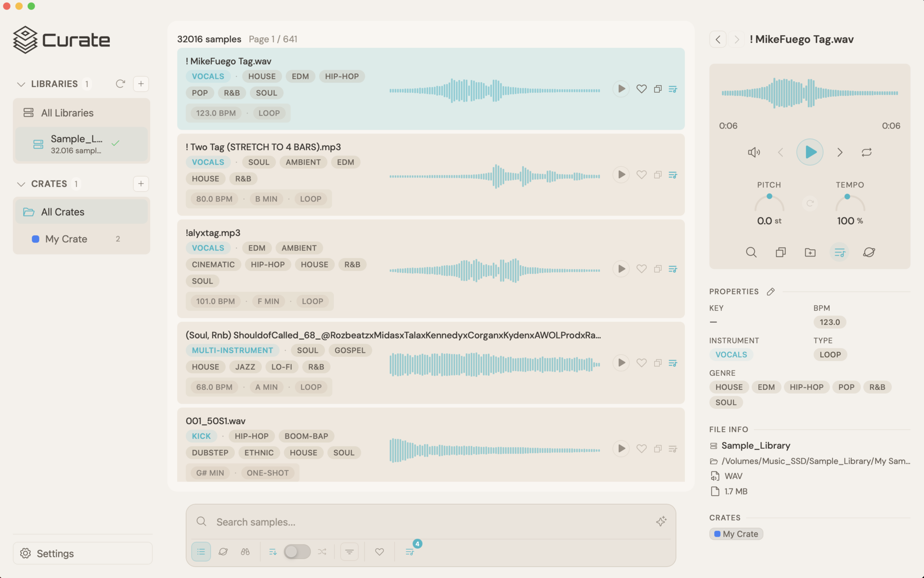Select shuffle order icon
The width and height of the screenshot is (924, 578).
[322, 552]
